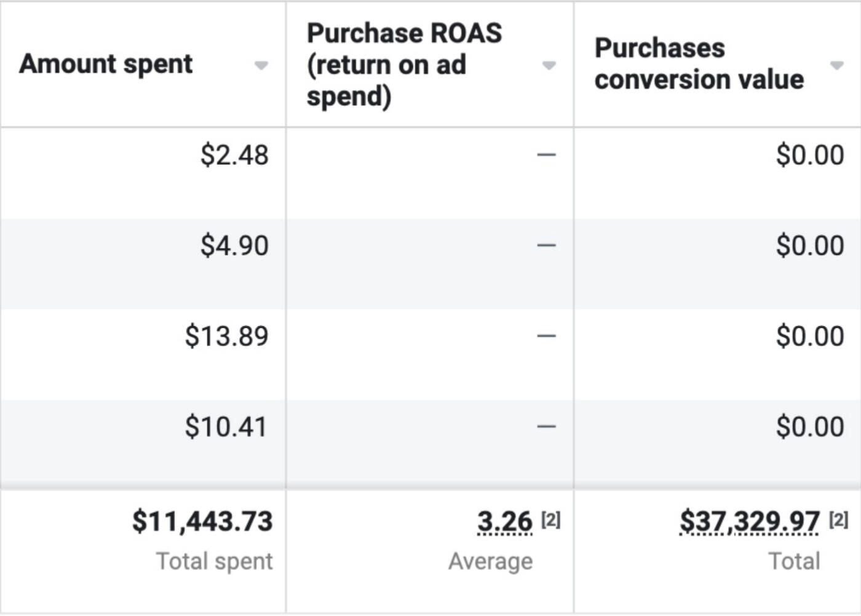The image size is (861, 616).
Task: Select the conversion value in the $10.41 row
Action: point(809,427)
